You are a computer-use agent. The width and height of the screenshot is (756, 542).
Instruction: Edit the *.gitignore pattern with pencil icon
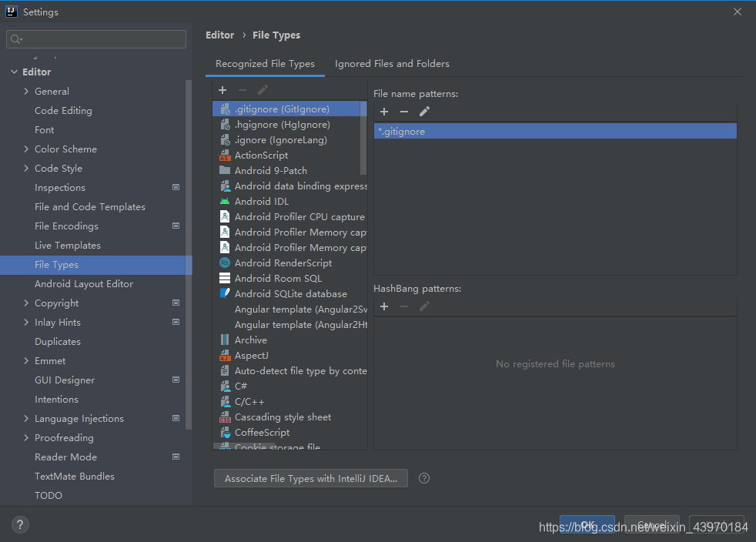(424, 112)
